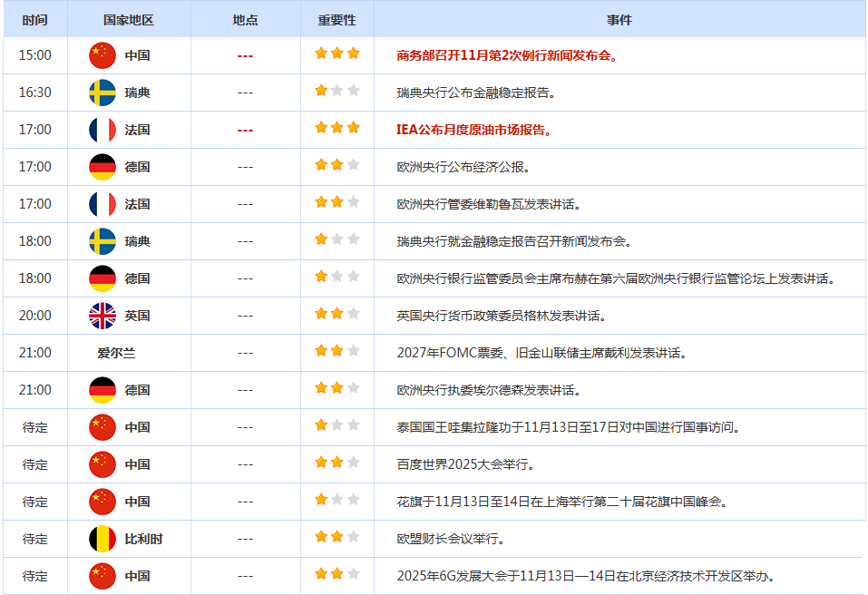Select event 欧洲央行执委埃尔德森发表讲话

[489, 390]
